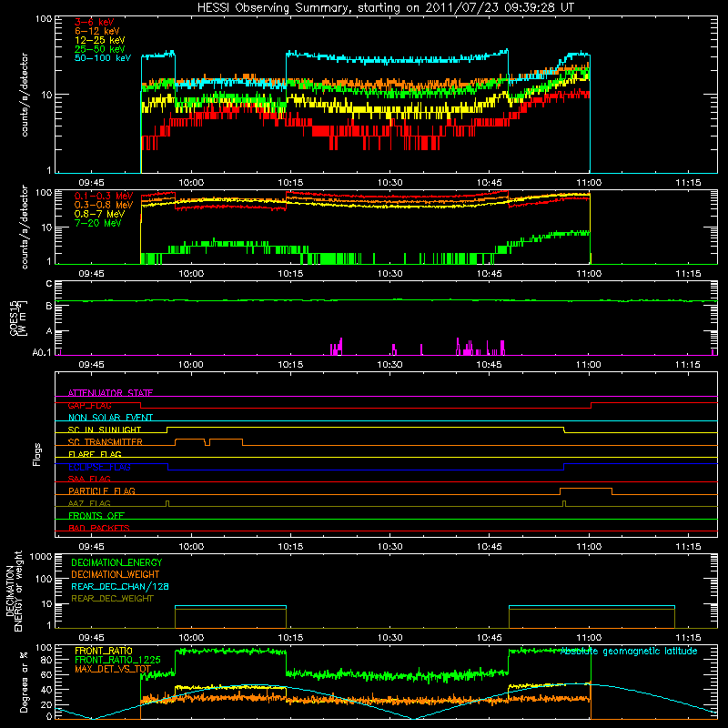This screenshot has width=728, height=728.
Task: Click the DECIMATION_WEIGHT legend label
Action: pyautogui.click(x=116, y=575)
